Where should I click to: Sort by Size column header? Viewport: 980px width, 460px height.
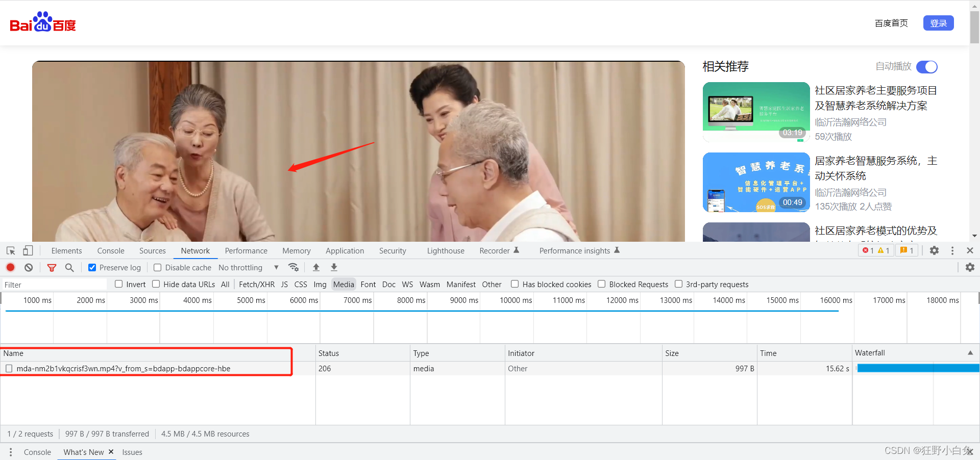point(709,353)
